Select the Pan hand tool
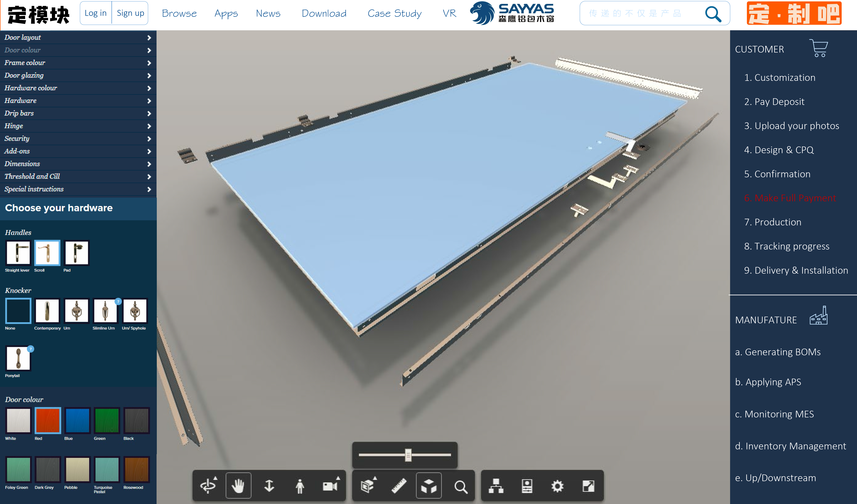 [x=238, y=486]
